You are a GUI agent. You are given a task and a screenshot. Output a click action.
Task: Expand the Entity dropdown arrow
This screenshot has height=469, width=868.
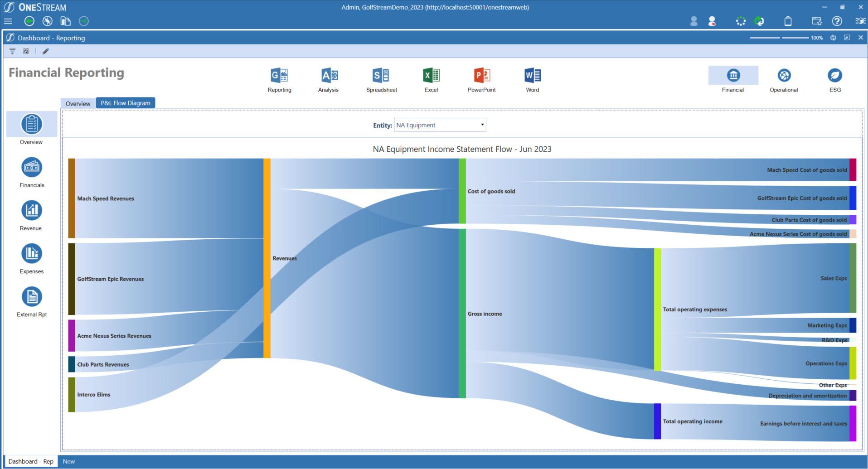[482, 125]
